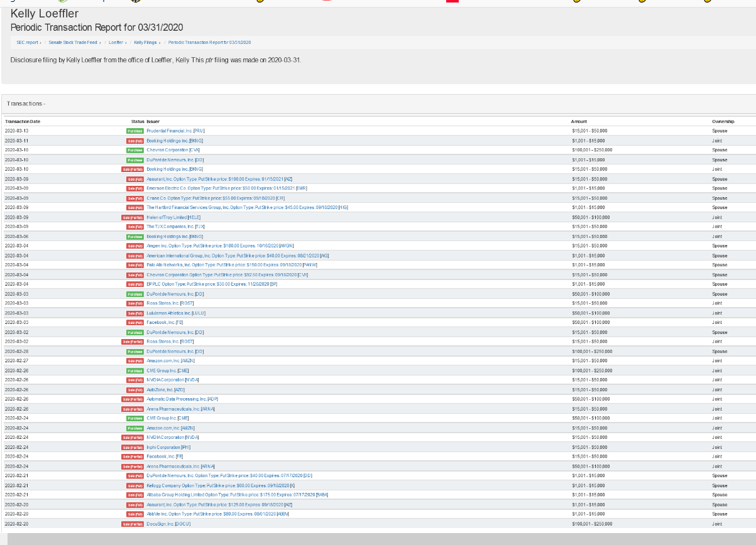Click Sale (Partial) badge in DocuSign row
The width and height of the screenshot is (756, 545).
point(133,524)
